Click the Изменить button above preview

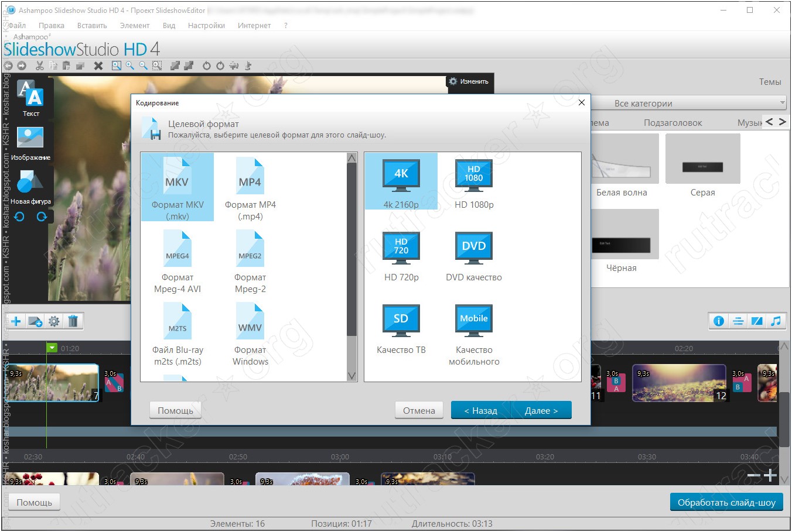(469, 81)
